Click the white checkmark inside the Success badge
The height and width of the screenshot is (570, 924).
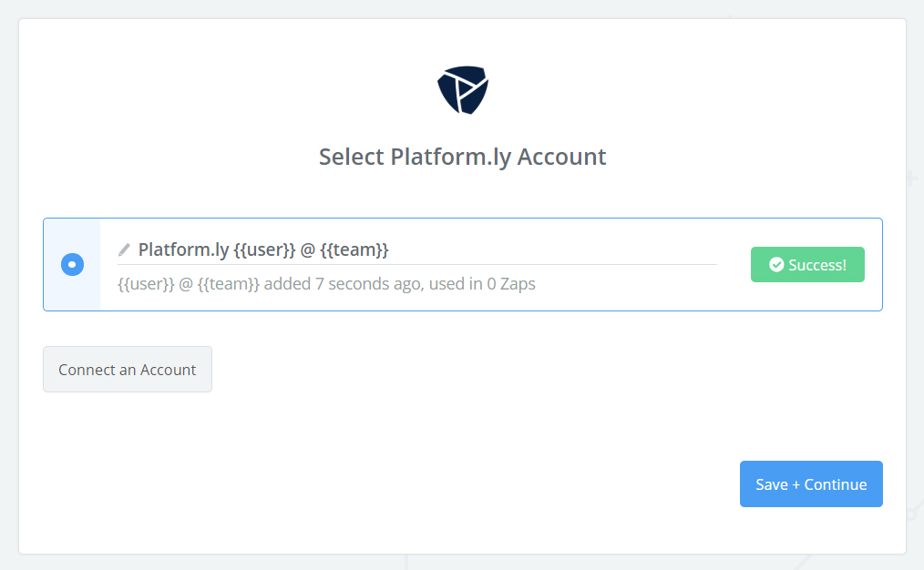click(x=775, y=264)
